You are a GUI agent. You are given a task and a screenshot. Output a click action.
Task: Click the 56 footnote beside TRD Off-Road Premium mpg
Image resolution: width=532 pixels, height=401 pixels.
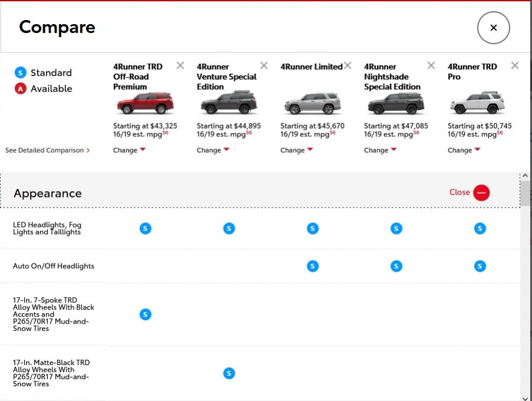pyautogui.click(x=165, y=133)
